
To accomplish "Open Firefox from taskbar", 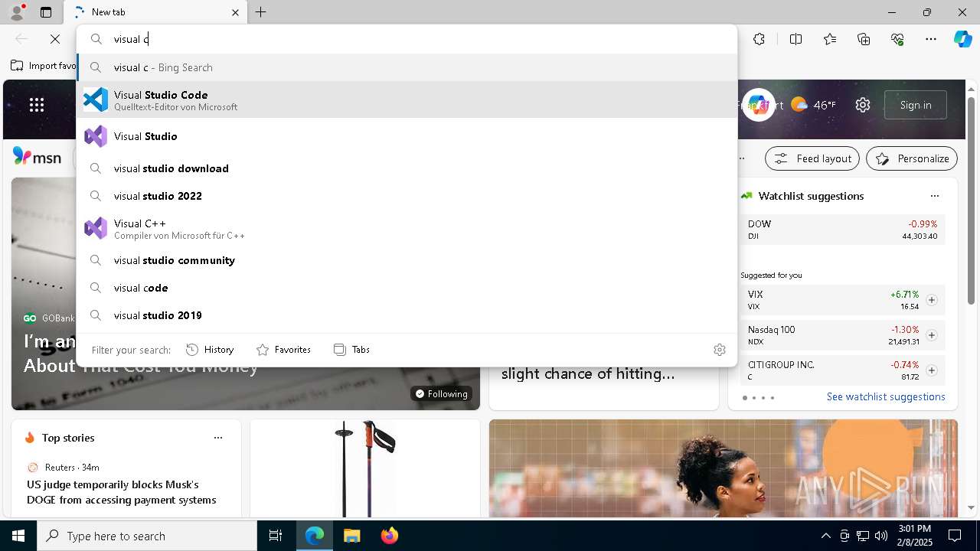I will [x=389, y=536].
